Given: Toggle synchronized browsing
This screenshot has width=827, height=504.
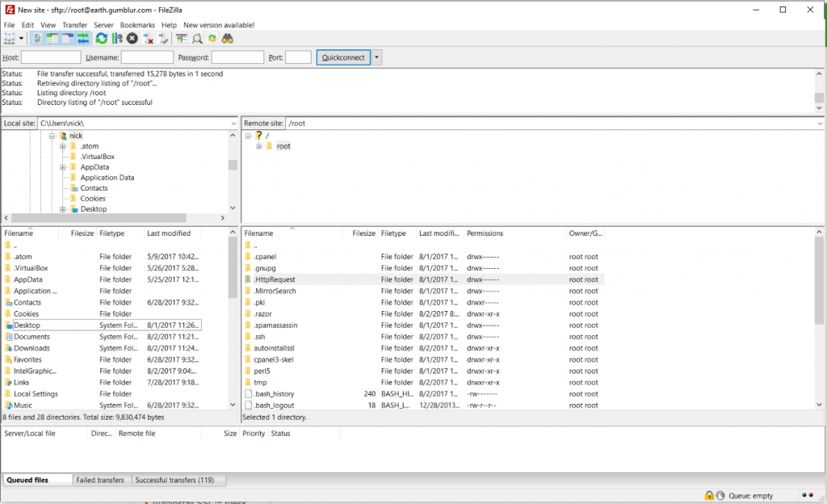Looking at the screenshot, I should coord(212,39).
